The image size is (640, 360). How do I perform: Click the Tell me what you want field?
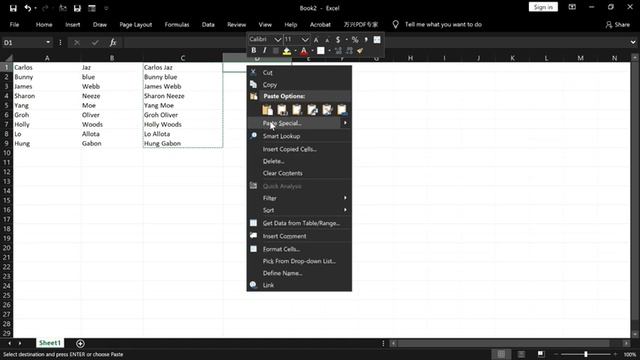pos(443,24)
